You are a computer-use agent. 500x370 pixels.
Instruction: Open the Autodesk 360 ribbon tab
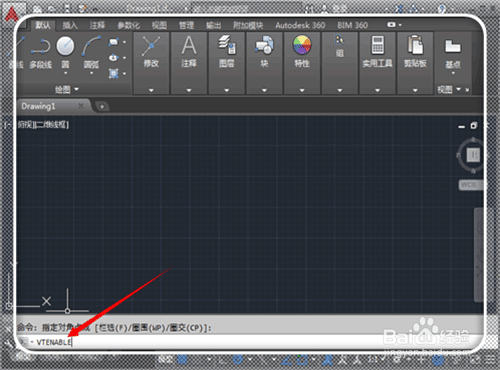(x=300, y=25)
